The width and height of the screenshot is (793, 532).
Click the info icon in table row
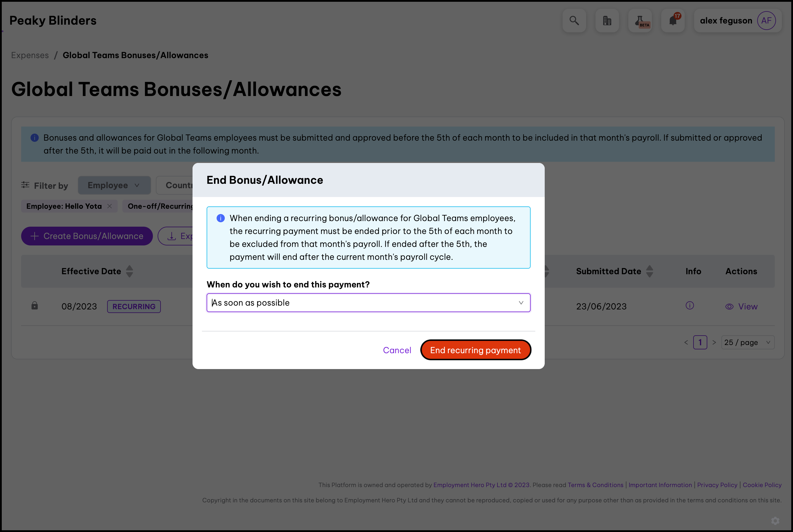point(690,306)
